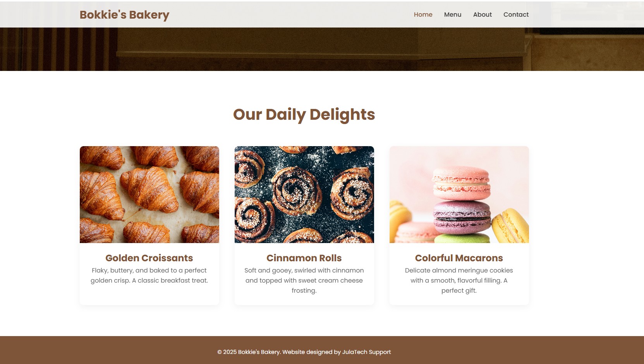Image resolution: width=644 pixels, height=364 pixels.
Task: Click the croissants description text
Action: [149, 275]
